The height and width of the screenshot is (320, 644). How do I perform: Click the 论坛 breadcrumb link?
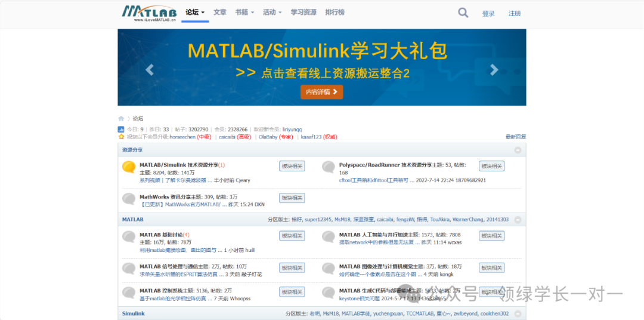(138, 118)
